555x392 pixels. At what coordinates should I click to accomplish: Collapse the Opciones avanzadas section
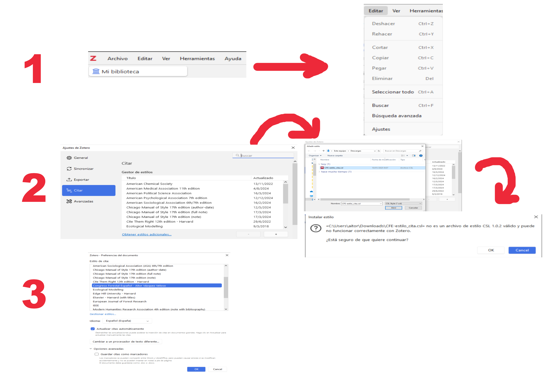point(91,349)
